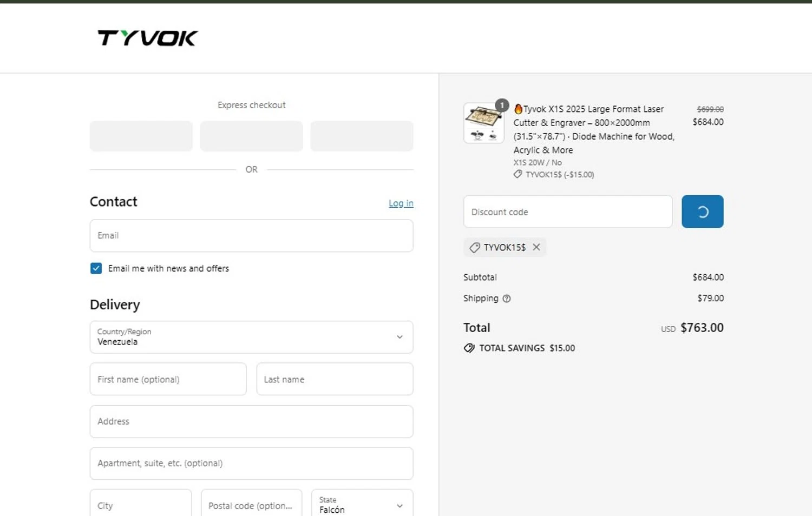Screen dimensions: 812x516
Task: Click the middle express checkout button
Action: (x=251, y=136)
